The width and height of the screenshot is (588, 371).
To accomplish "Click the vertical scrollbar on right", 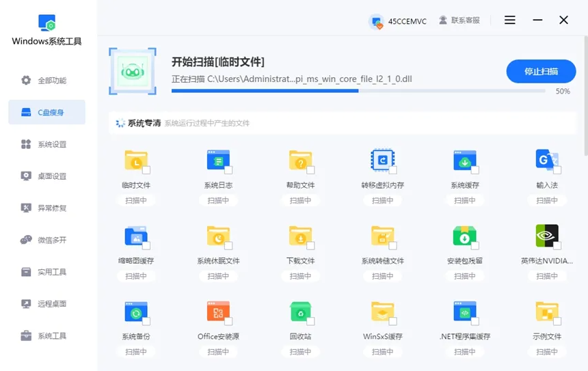I will (586, 96).
